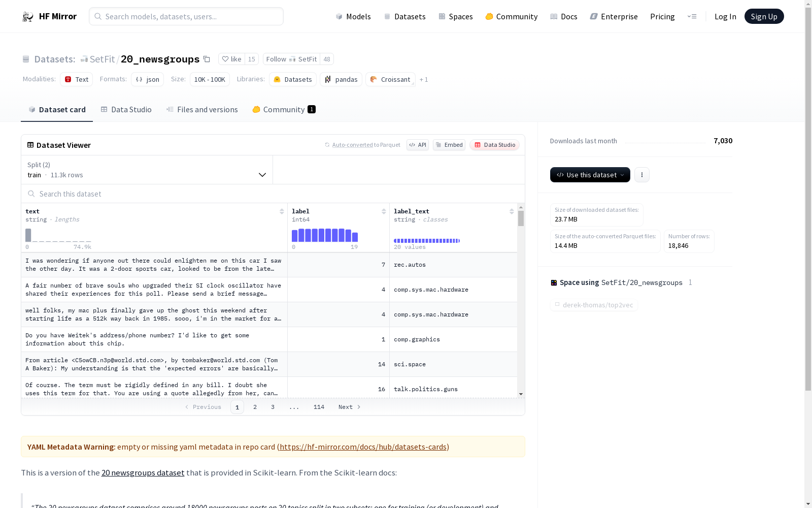This screenshot has height=508, width=812.
Task: Open the Data Studio tab
Action: click(126, 110)
